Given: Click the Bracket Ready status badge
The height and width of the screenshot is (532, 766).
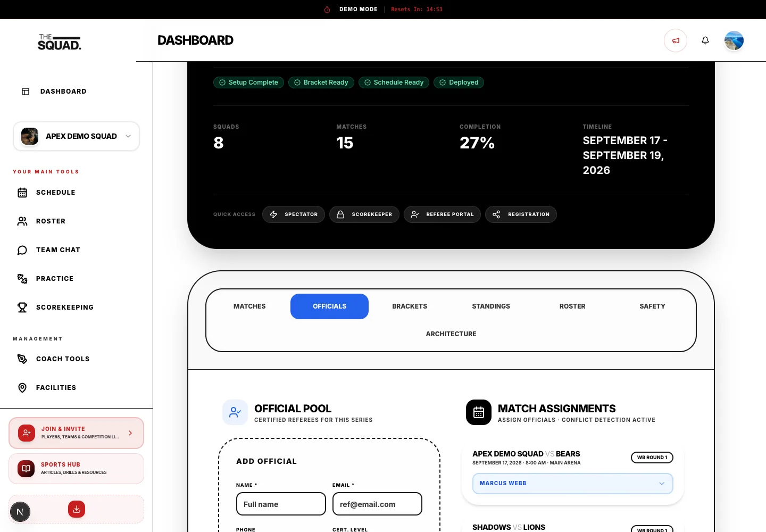Looking at the screenshot, I should (321, 82).
